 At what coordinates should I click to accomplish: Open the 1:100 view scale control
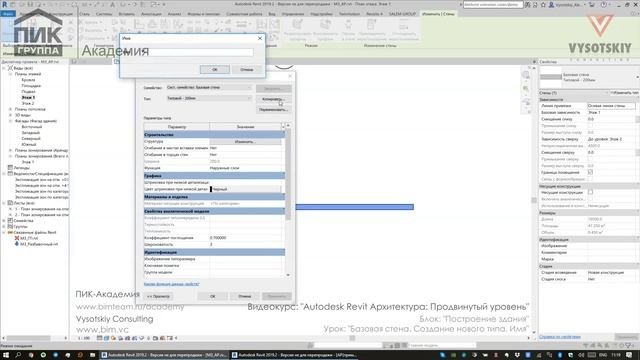point(84,338)
